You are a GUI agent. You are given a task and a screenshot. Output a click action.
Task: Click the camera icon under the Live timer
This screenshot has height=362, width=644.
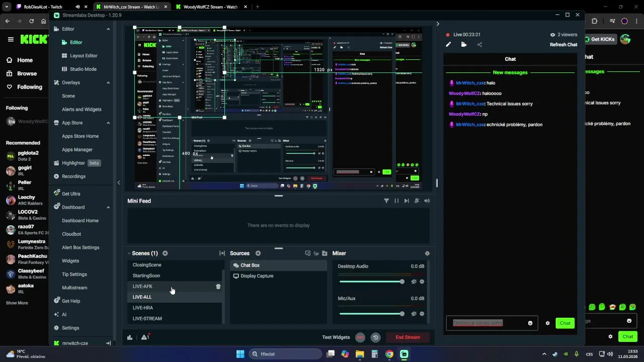(x=464, y=44)
